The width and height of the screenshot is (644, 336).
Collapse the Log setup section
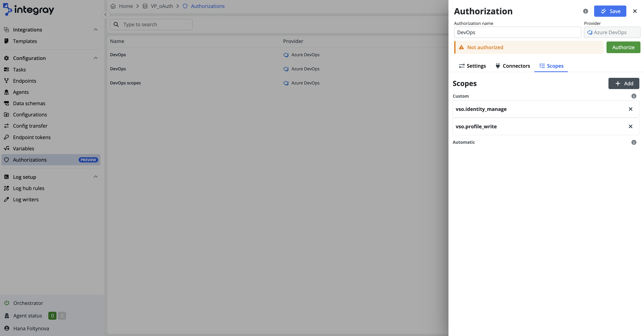[x=96, y=177]
